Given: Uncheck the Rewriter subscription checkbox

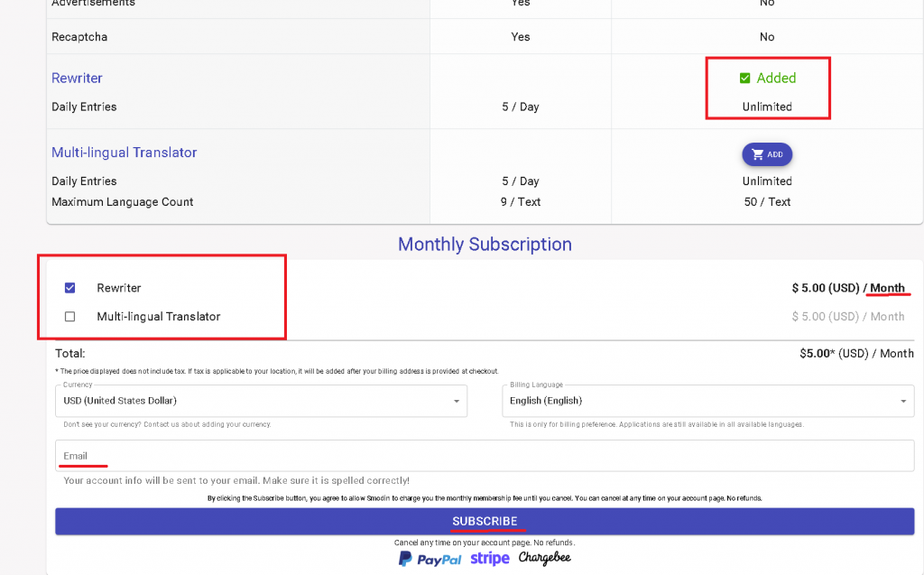Looking at the screenshot, I should point(70,288).
